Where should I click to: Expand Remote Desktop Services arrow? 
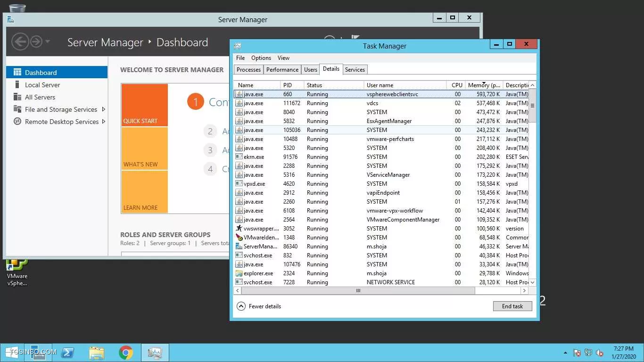coord(103,122)
